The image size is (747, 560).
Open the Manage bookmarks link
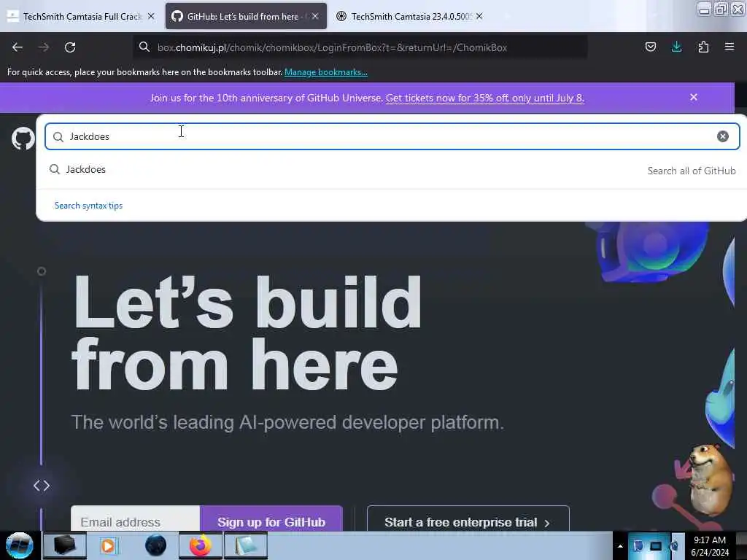(x=326, y=72)
